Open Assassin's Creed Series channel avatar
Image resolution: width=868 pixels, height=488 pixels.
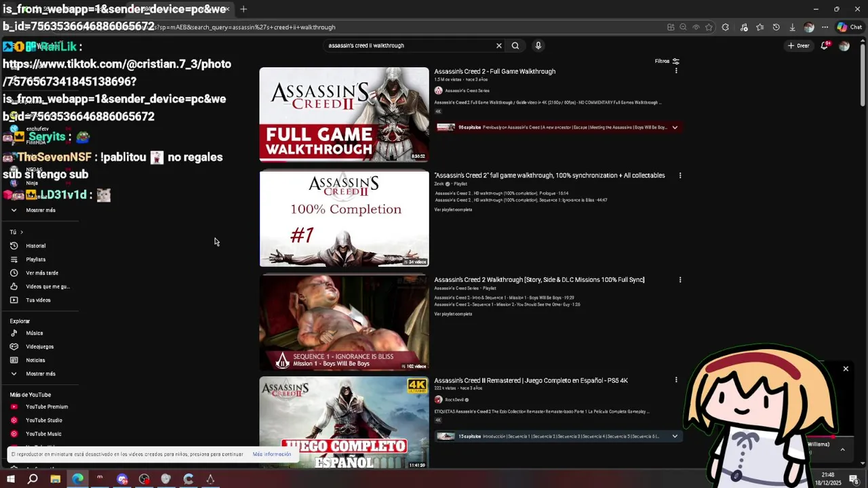pos(438,90)
